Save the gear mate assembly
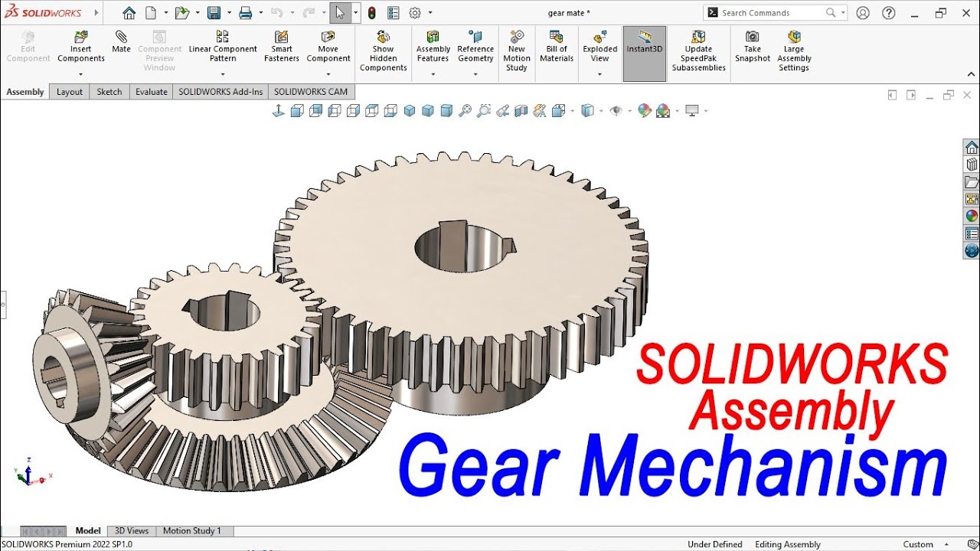This screenshot has width=980, height=551. pos(214,13)
